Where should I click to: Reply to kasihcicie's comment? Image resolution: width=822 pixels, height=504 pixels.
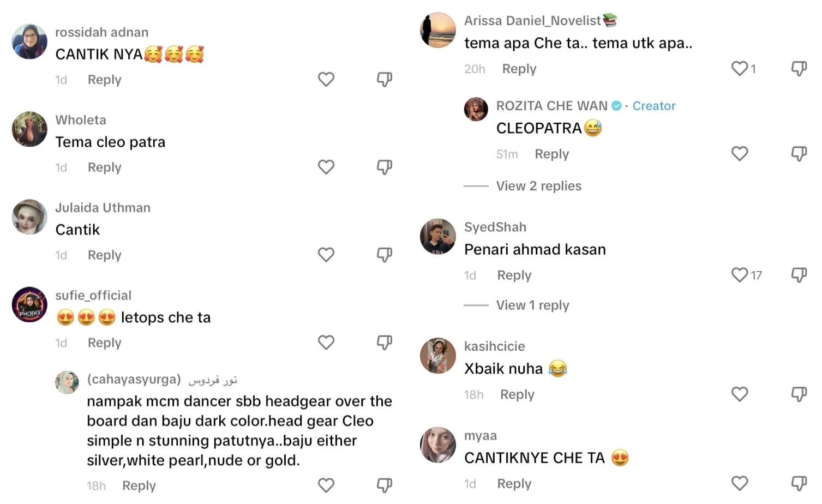(517, 394)
